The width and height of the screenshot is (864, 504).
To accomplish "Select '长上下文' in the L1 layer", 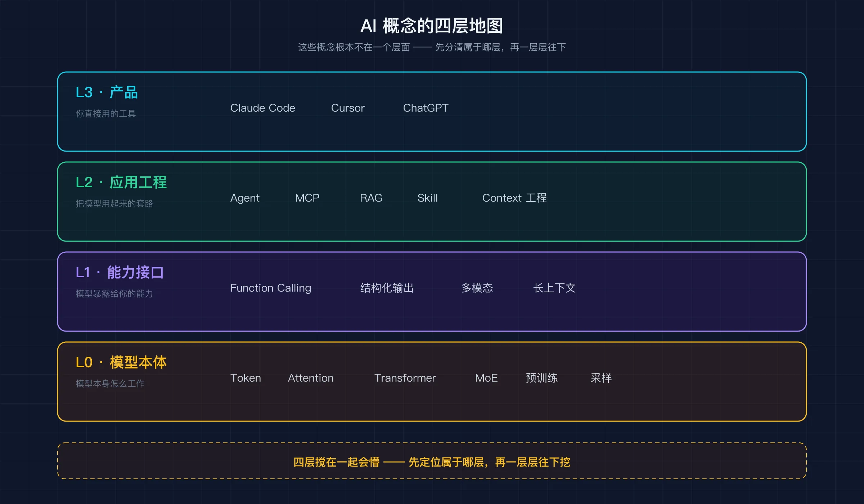I will pyautogui.click(x=554, y=288).
